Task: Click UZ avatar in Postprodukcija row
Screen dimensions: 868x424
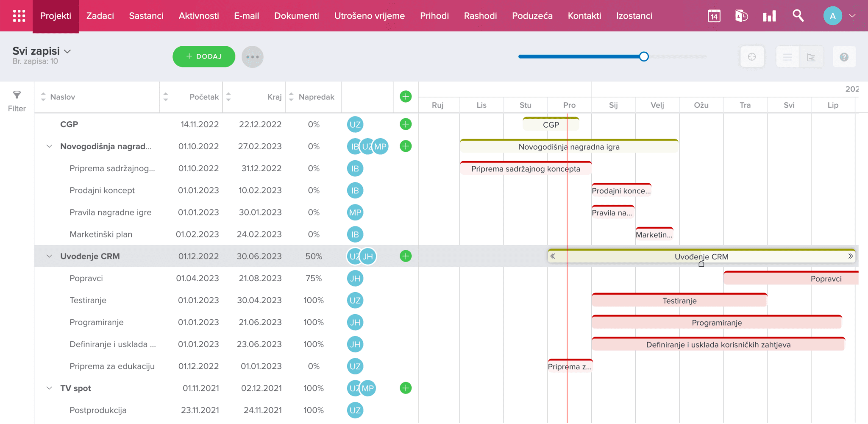Action: tap(355, 410)
